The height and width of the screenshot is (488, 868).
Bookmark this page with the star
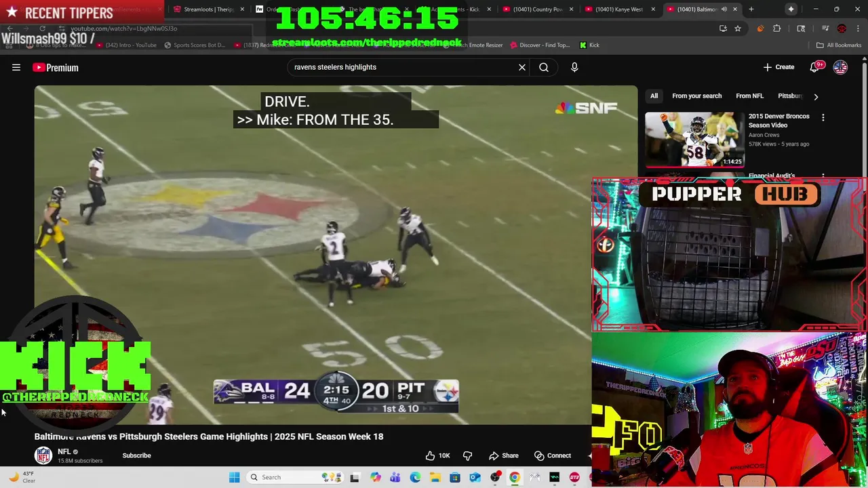click(738, 28)
